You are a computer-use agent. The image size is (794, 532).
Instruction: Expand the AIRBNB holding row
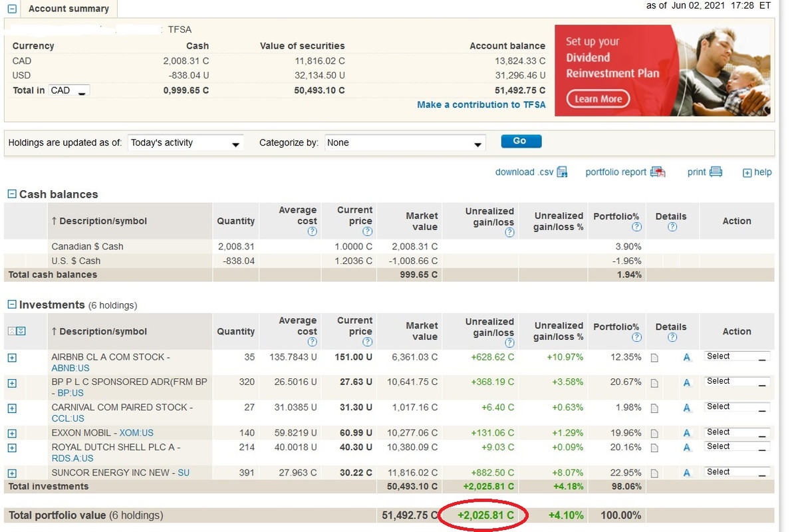tap(12, 358)
